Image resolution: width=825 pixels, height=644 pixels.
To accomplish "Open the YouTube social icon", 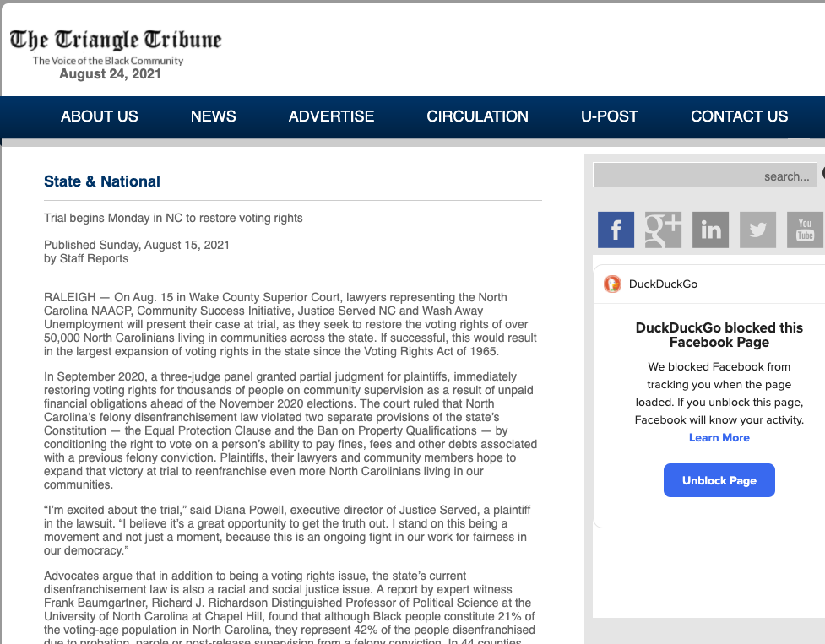I will tap(805, 230).
